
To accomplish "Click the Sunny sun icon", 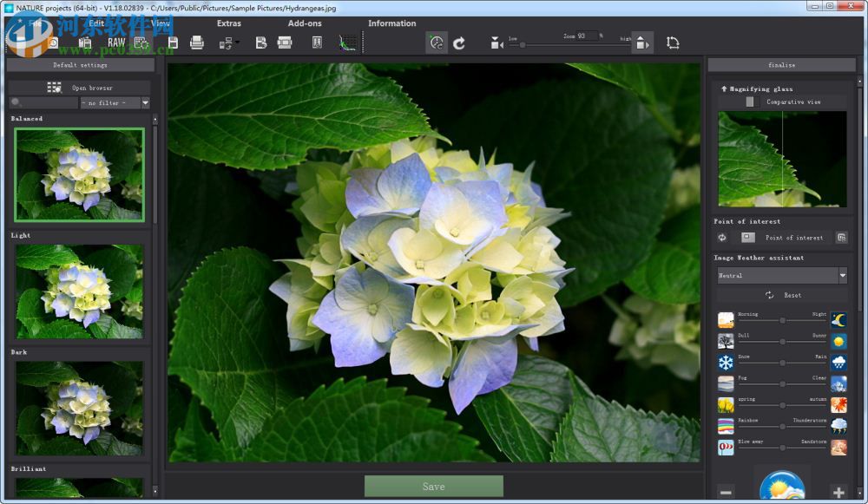I will 838,341.
